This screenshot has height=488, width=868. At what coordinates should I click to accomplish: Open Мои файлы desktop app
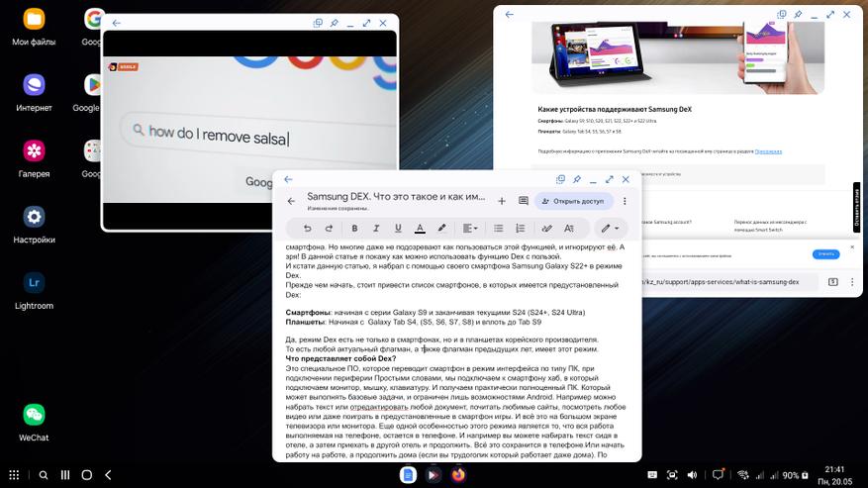point(34,27)
